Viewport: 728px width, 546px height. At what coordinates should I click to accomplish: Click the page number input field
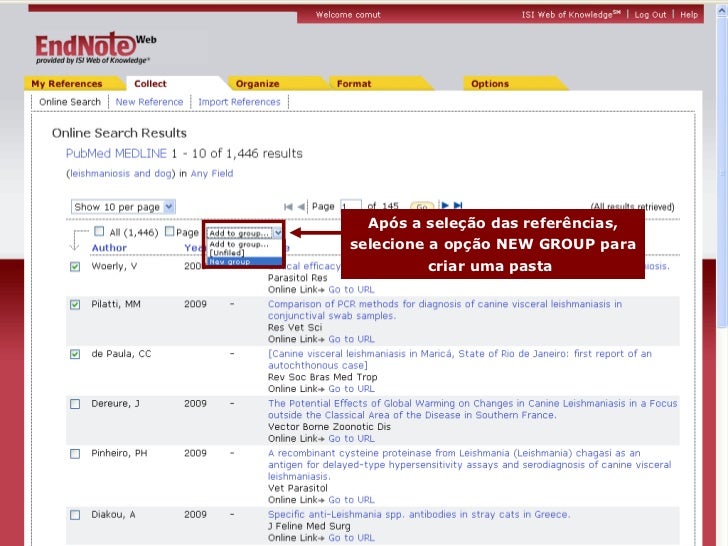351,206
